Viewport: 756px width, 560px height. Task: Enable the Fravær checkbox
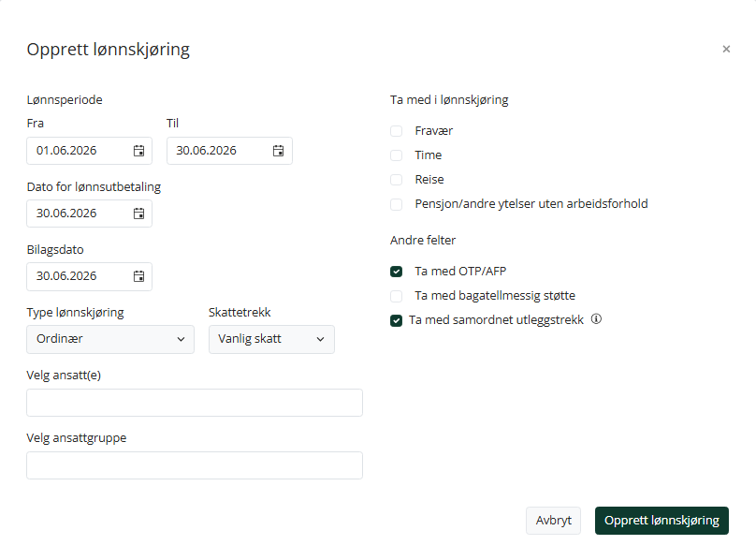[x=397, y=131]
